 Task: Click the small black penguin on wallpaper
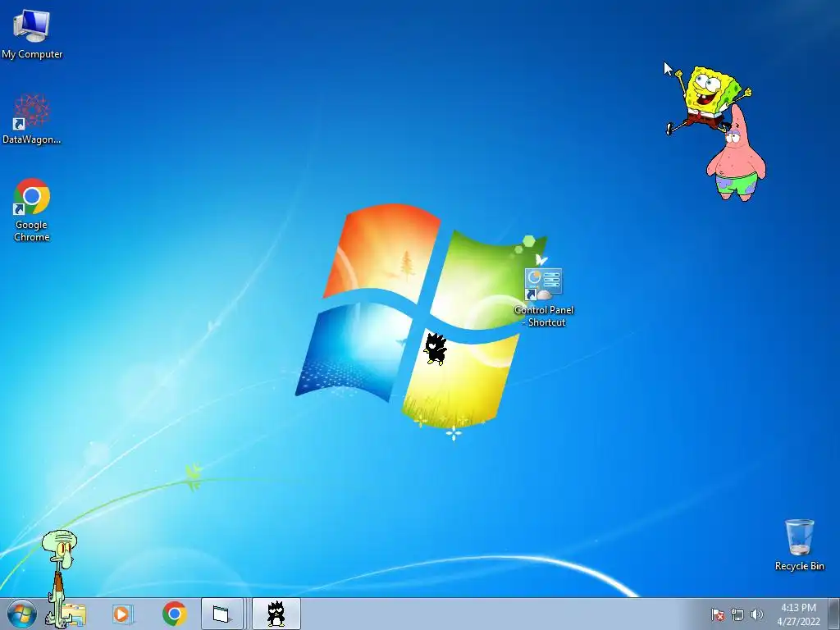click(x=436, y=348)
